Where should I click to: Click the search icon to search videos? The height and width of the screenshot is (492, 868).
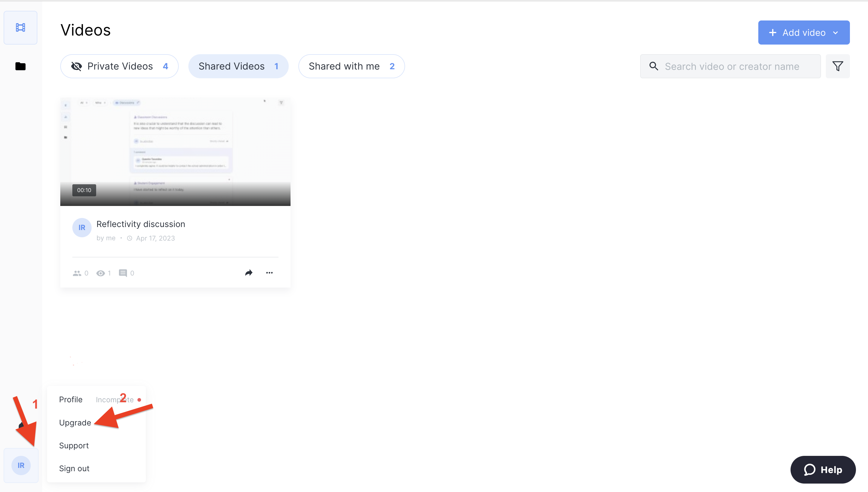655,66
